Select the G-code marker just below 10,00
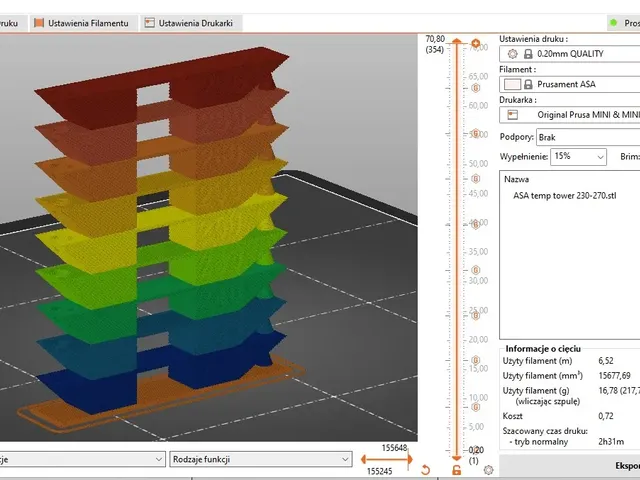Viewport: 640px width, 480px height. pyautogui.click(x=476, y=407)
